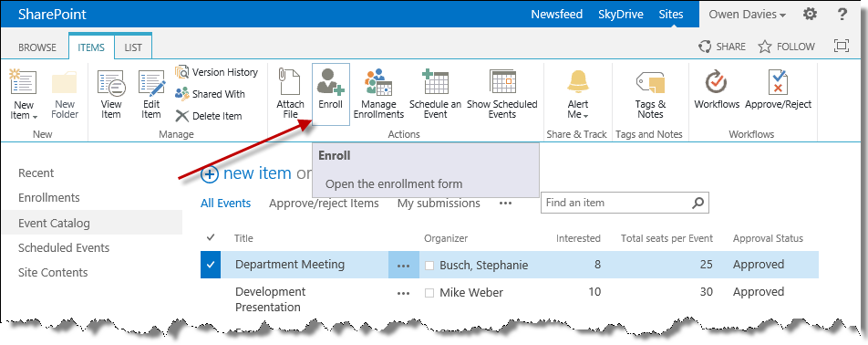Open Tags & Notes

pos(650,94)
